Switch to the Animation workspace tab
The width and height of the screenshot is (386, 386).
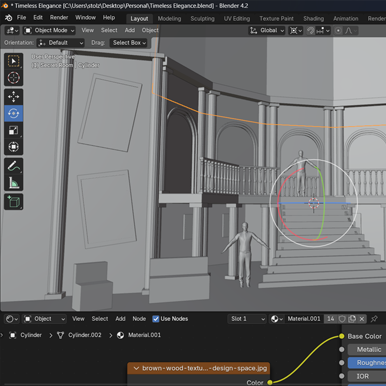346,19
